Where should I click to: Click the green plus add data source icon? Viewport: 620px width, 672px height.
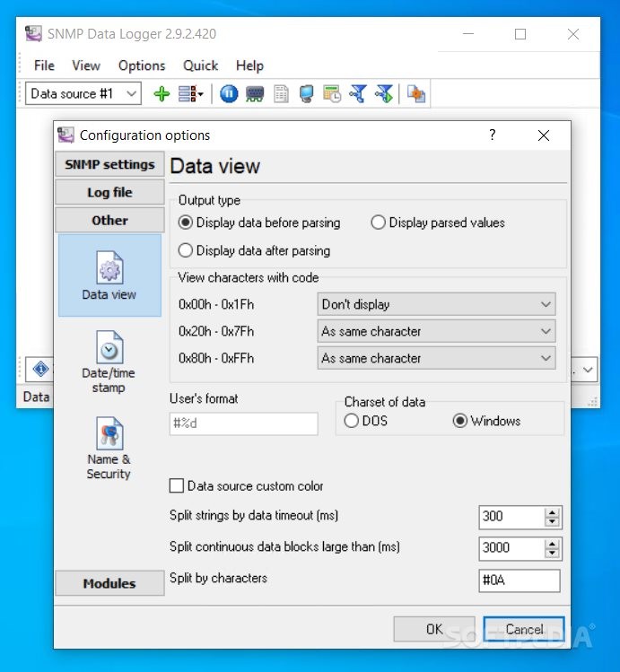point(162,93)
